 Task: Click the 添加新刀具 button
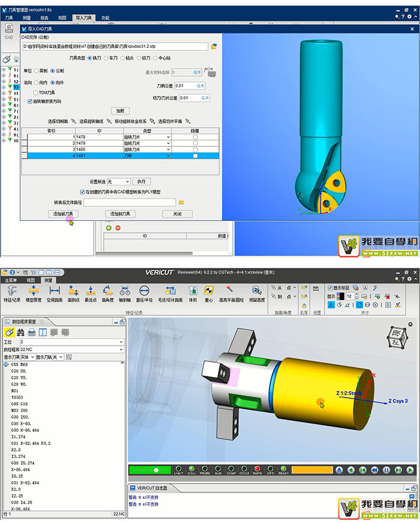64,214
